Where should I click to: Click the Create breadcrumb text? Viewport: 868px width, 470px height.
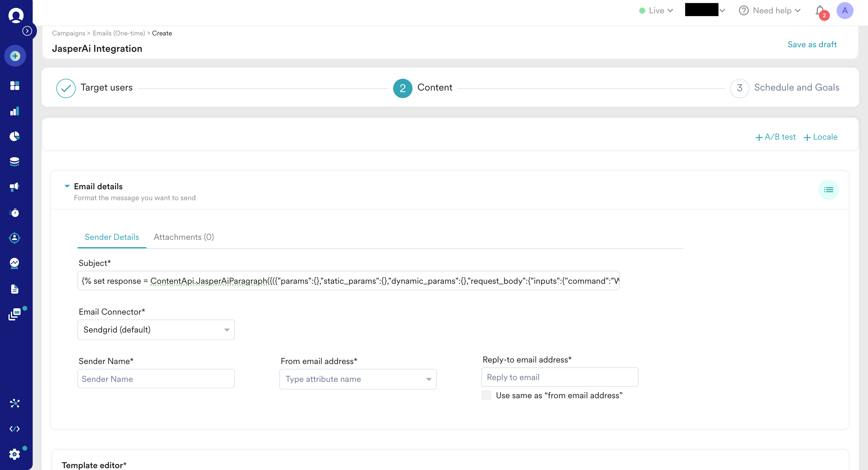click(x=162, y=33)
